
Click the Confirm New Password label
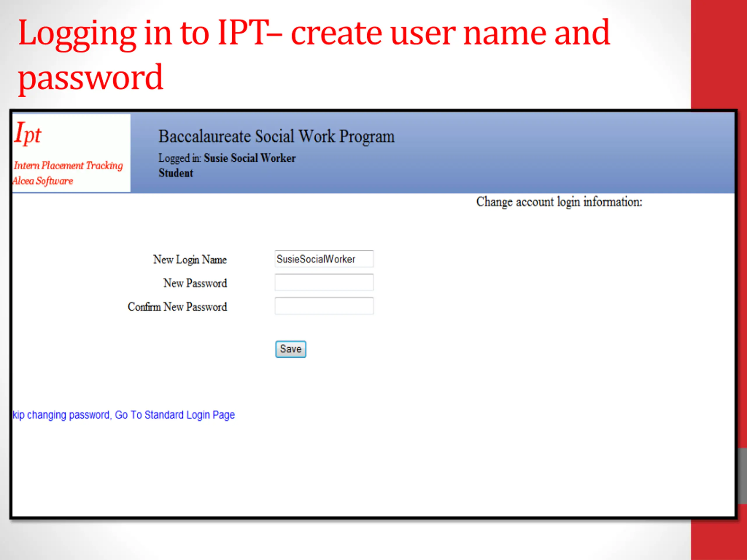177,307
